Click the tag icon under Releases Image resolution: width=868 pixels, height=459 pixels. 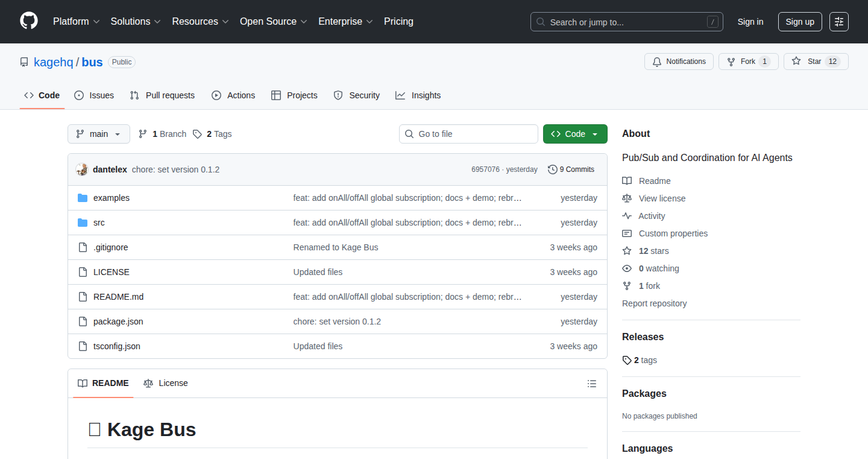click(627, 360)
